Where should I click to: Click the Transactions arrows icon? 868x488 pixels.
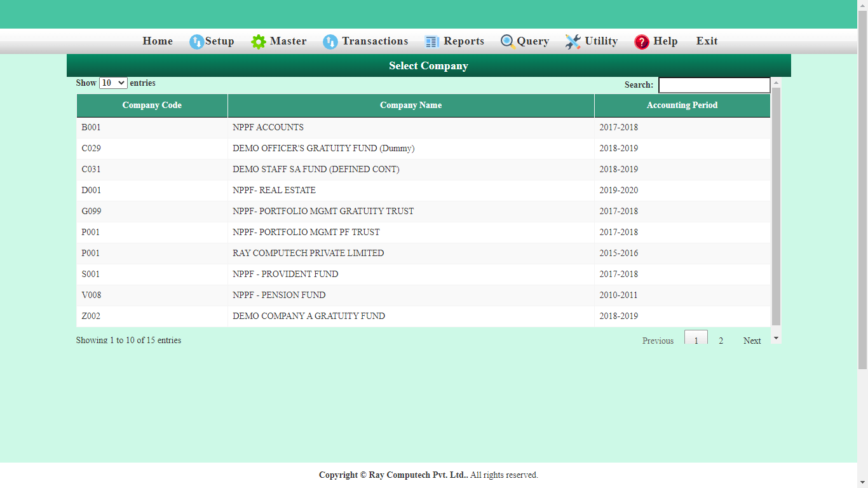pyautogui.click(x=330, y=42)
